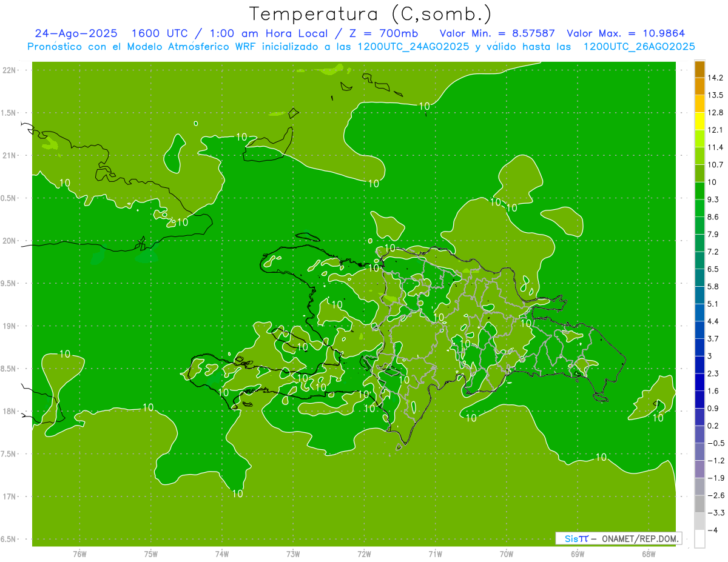The width and height of the screenshot is (728, 562).
Task: Click the "1600 UTC" time label
Action: click(x=161, y=33)
